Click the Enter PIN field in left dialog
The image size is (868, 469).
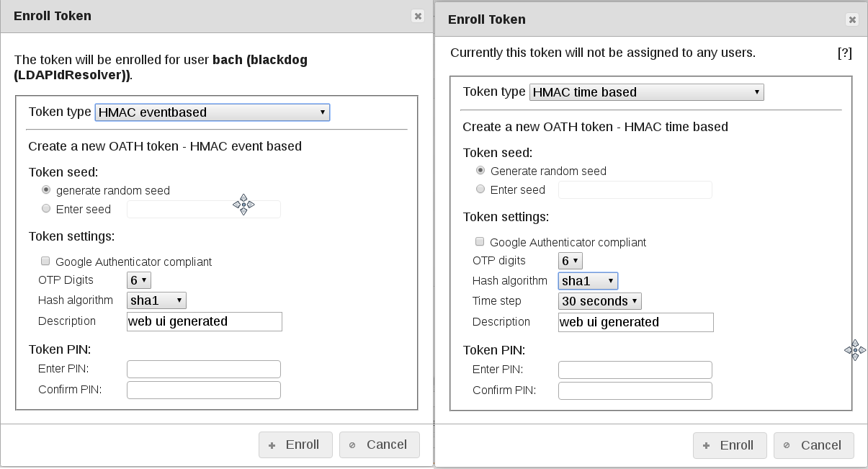point(203,369)
